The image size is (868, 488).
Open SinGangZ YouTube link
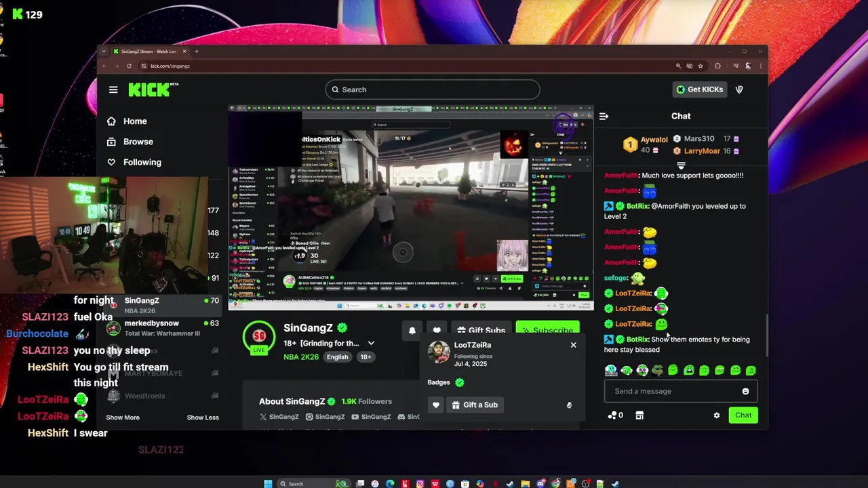click(371, 417)
